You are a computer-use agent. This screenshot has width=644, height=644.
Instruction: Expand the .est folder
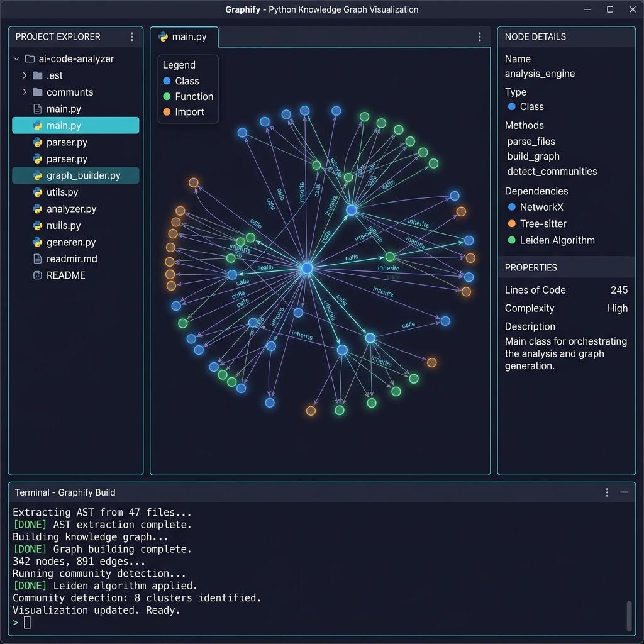(x=25, y=75)
